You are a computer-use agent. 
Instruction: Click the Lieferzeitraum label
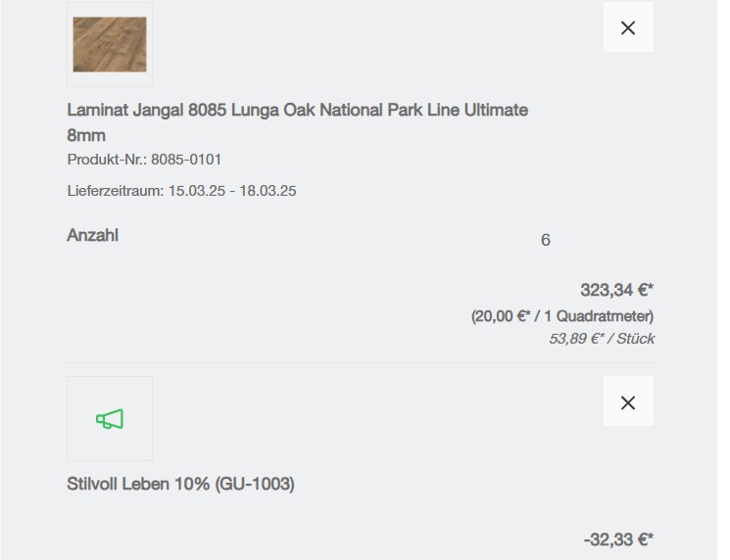(115, 191)
